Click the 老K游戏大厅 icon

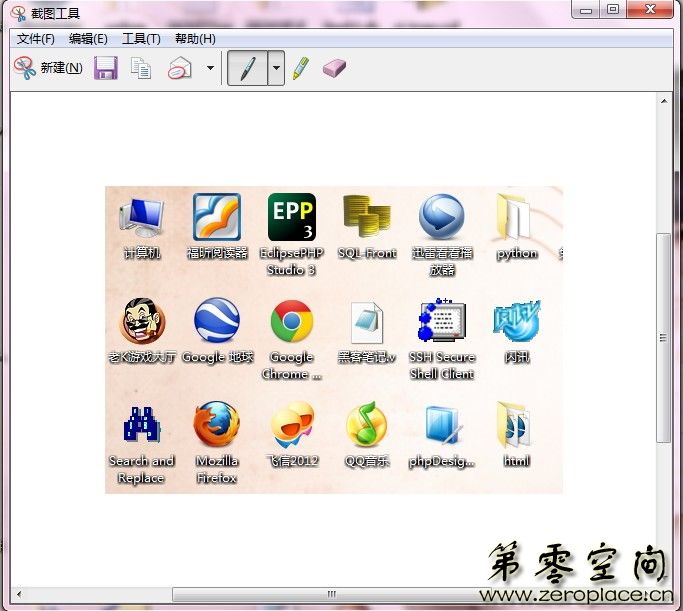[x=142, y=321]
